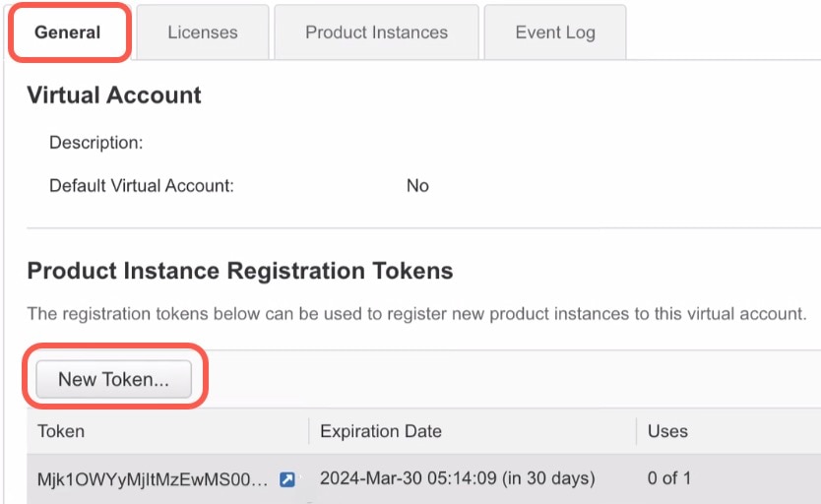Open the token details popup icon

(x=286, y=478)
